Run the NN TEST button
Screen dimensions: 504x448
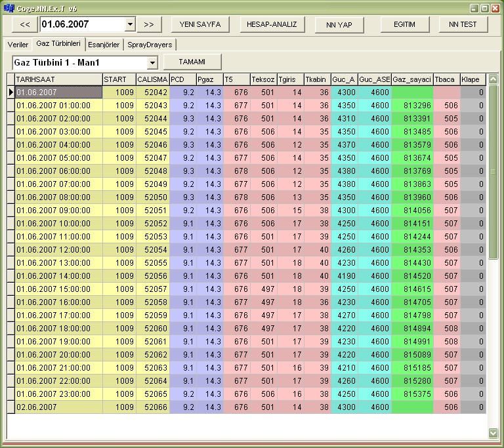coord(463,24)
